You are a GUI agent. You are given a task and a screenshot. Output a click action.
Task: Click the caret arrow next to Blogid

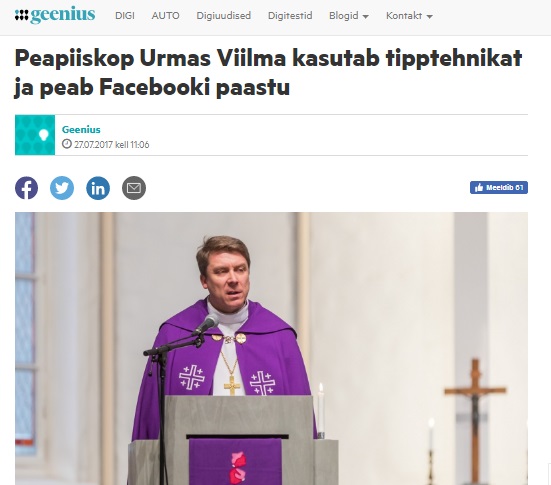[365, 17]
